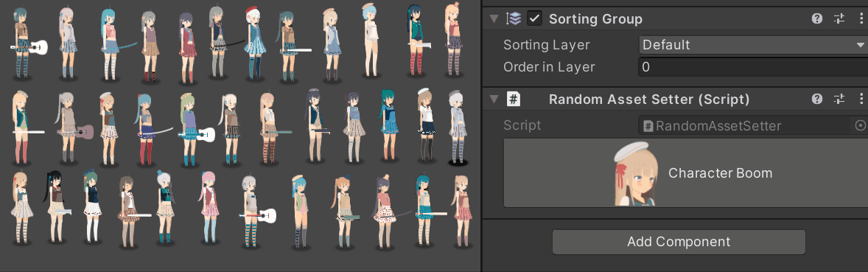
Task: Collapse the Sorting Group component foldout
Action: tap(494, 19)
